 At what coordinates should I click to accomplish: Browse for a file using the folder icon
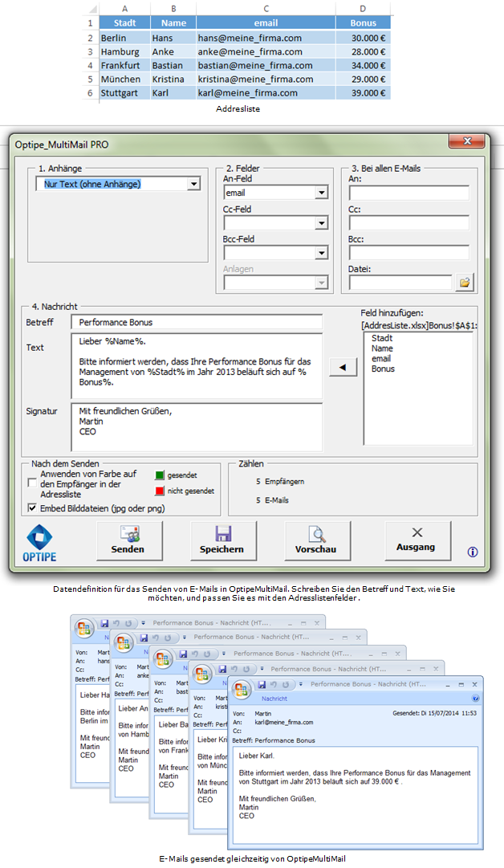(463, 283)
